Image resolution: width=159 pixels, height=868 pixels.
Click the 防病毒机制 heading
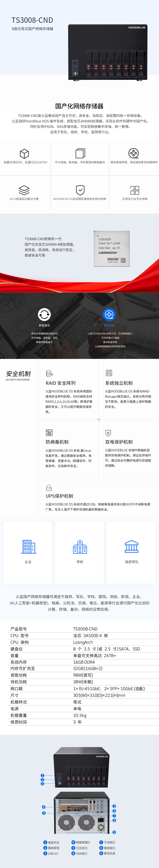(x=57, y=442)
